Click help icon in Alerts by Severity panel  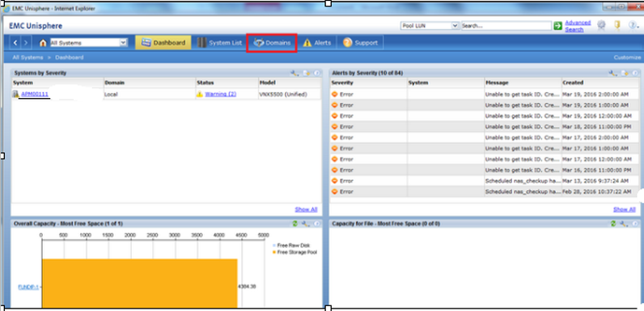point(635,73)
